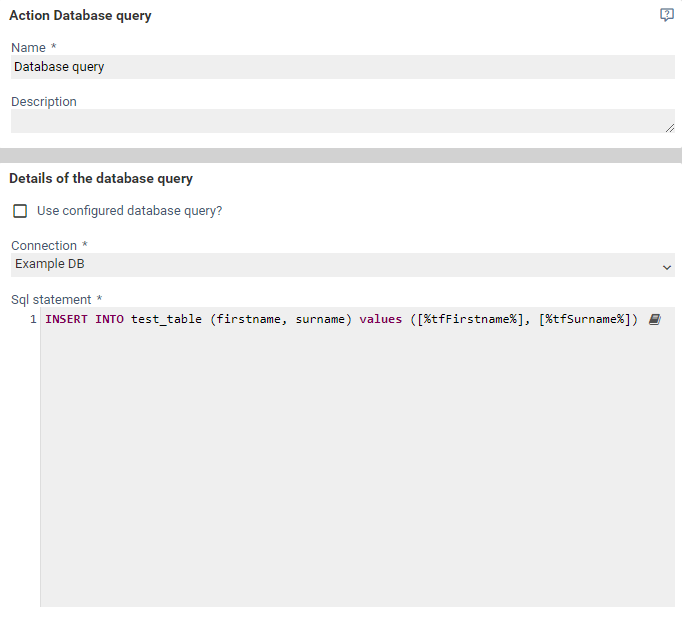Image resolution: width=682 pixels, height=618 pixels.
Task: Click inside the empty Description text area
Action: pyautogui.click(x=340, y=121)
